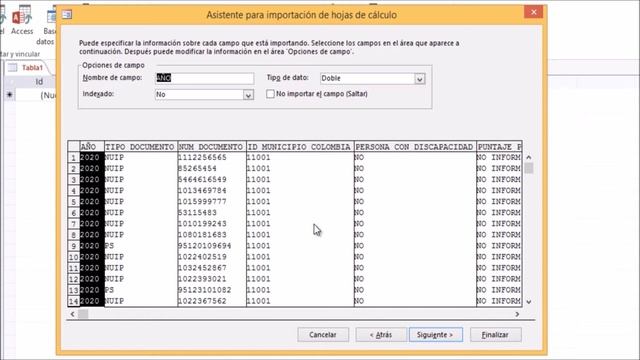Click document number 1013469784 cell
Image resolution: width=640 pixels, height=360 pixels.
click(211, 191)
